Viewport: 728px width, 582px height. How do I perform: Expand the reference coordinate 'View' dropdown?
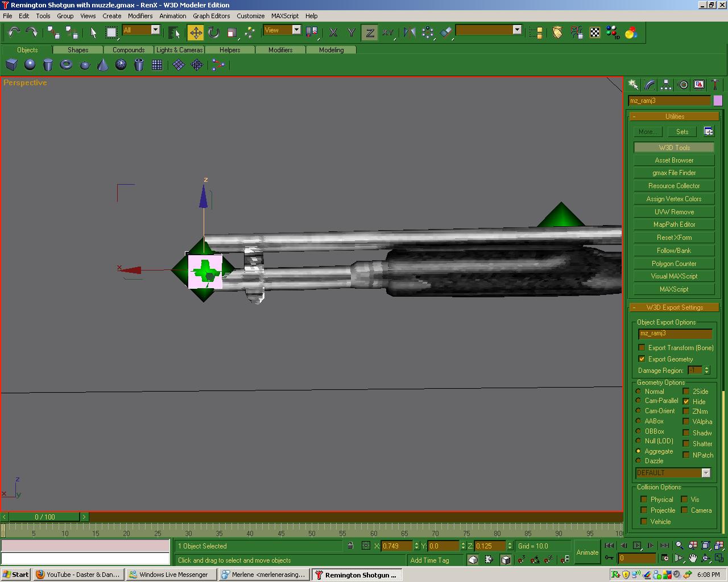pyautogui.click(x=296, y=30)
